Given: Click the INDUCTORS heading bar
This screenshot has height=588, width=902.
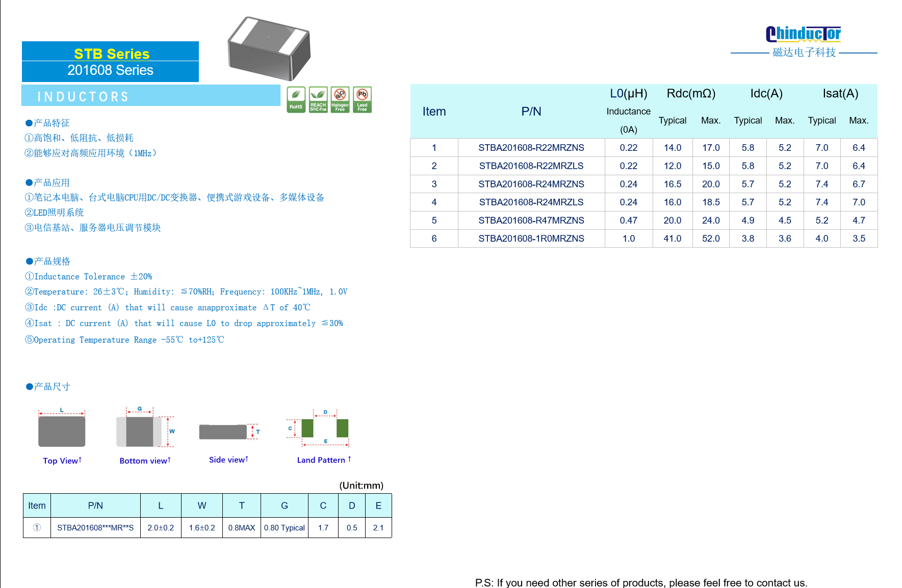Looking at the screenshot, I should click(151, 96).
